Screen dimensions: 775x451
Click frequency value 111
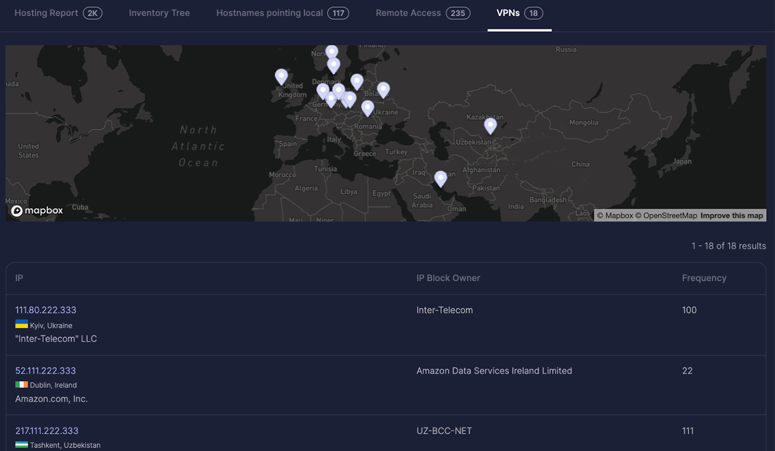coord(688,431)
